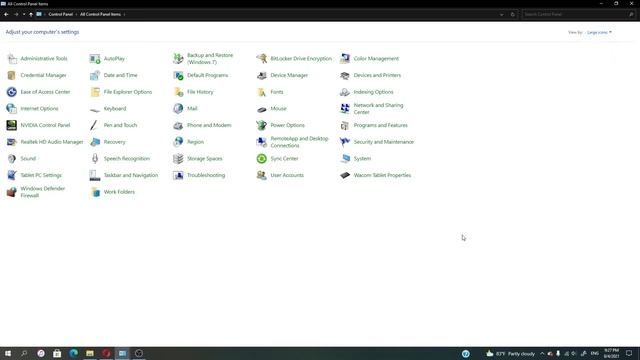The width and height of the screenshot is (640, 360).
Task: Open the AutoPlay icon
Action: (95, 59)
